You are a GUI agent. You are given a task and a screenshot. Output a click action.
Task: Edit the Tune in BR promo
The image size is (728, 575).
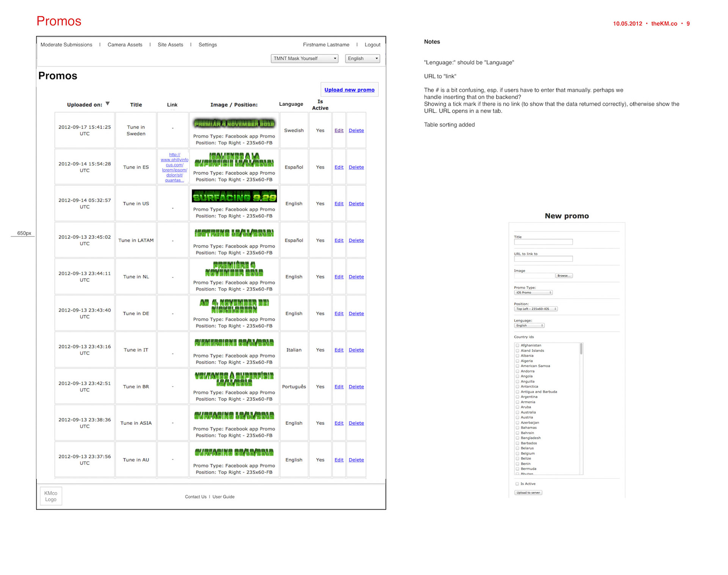[x=339, y=387]
